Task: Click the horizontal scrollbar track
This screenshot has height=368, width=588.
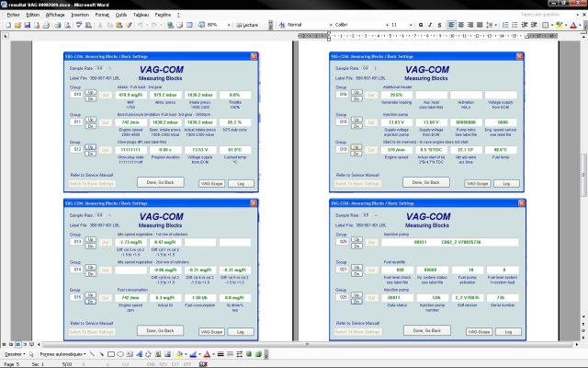Action: pos(308,344)
